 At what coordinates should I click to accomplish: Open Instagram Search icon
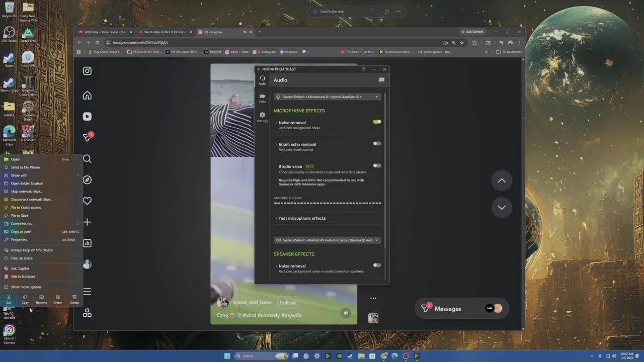87,159
